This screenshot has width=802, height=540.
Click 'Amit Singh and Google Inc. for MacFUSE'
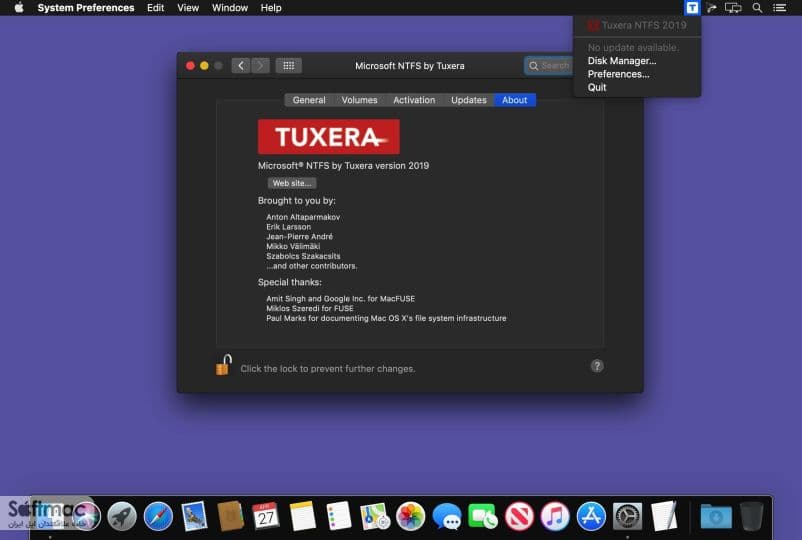341,298
